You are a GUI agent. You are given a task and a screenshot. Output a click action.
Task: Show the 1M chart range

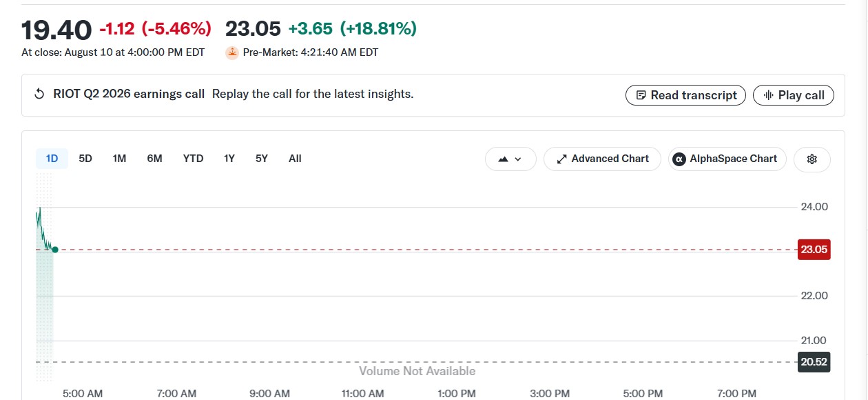(119, 159)
